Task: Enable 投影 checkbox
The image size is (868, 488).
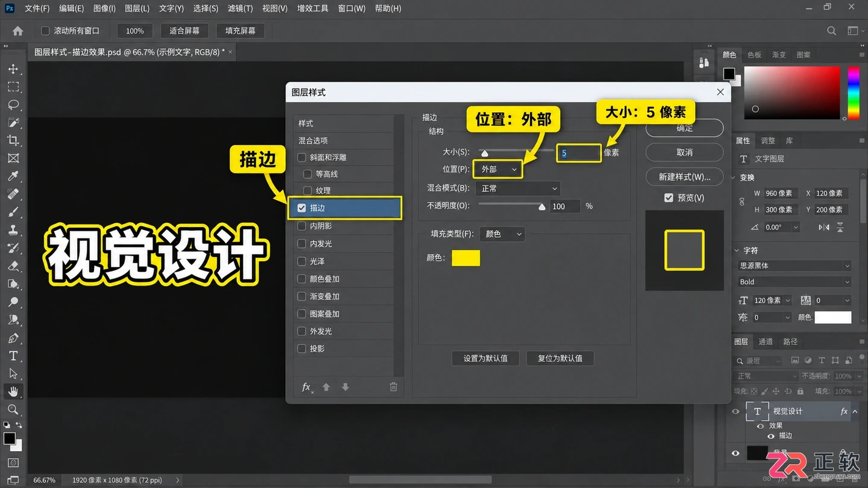Action: [302, 349]
